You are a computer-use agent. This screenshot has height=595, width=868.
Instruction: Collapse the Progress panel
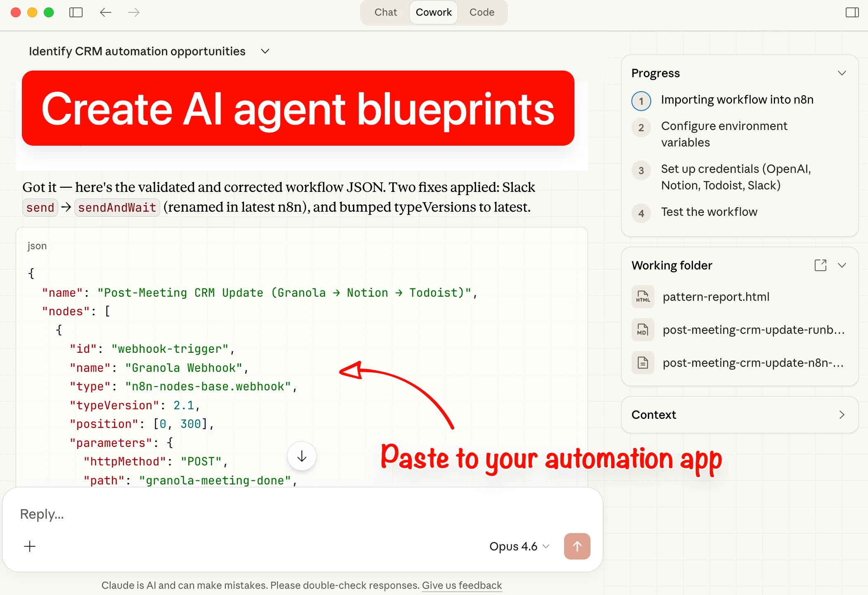[x=842, y=73]
